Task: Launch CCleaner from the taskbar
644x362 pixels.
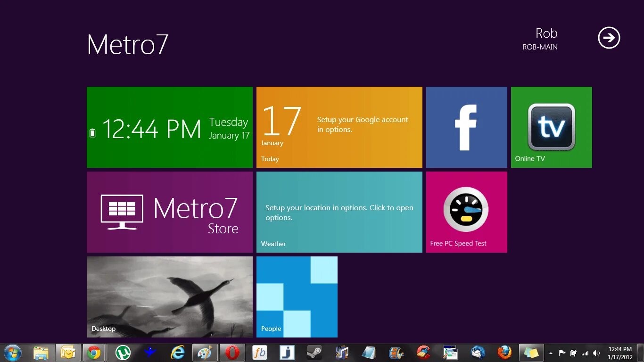Action: (423, 353)
